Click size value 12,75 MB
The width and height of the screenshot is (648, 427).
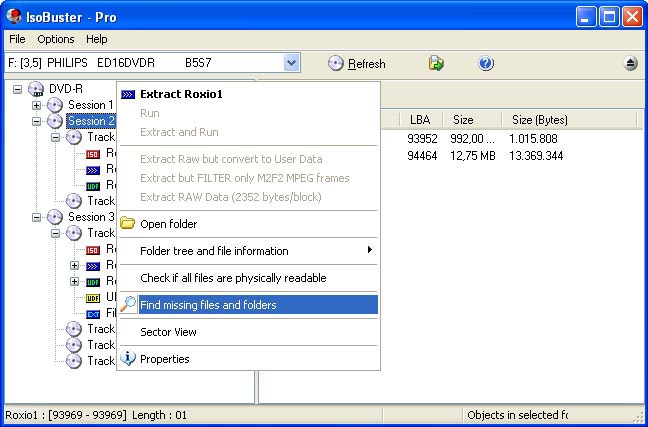(x=473, y=156)
